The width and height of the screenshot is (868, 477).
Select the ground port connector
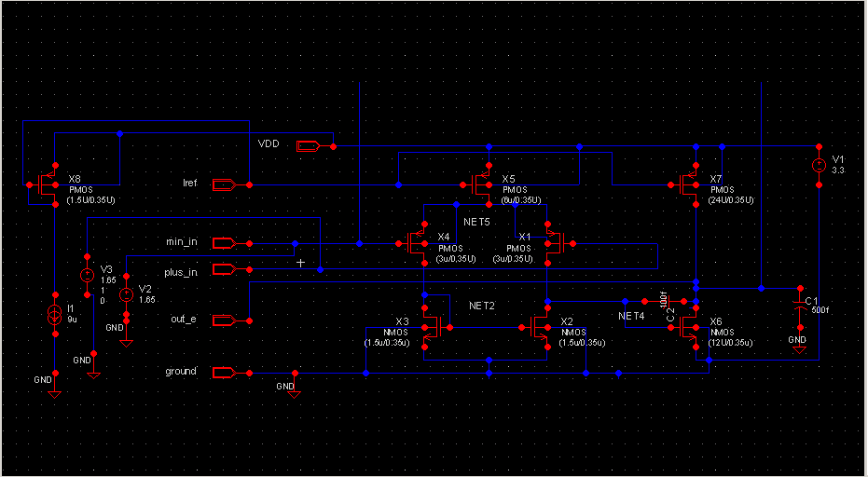click(225, 373)
